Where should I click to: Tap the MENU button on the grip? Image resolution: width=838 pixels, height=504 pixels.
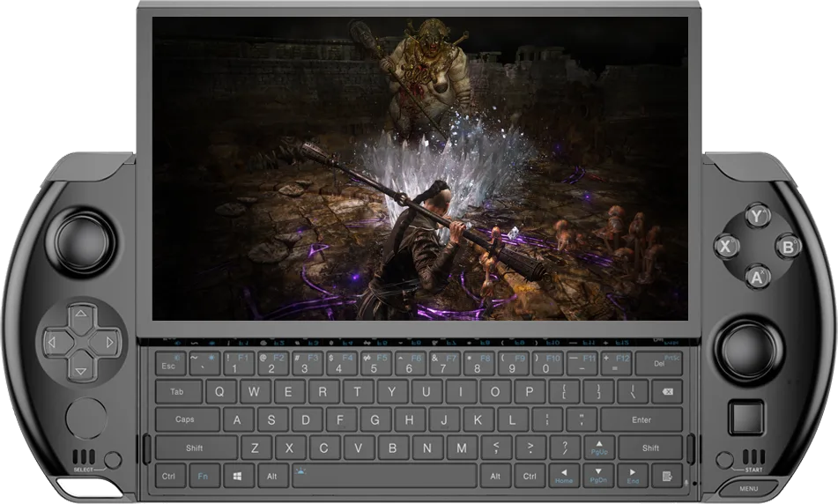(747, 488)
